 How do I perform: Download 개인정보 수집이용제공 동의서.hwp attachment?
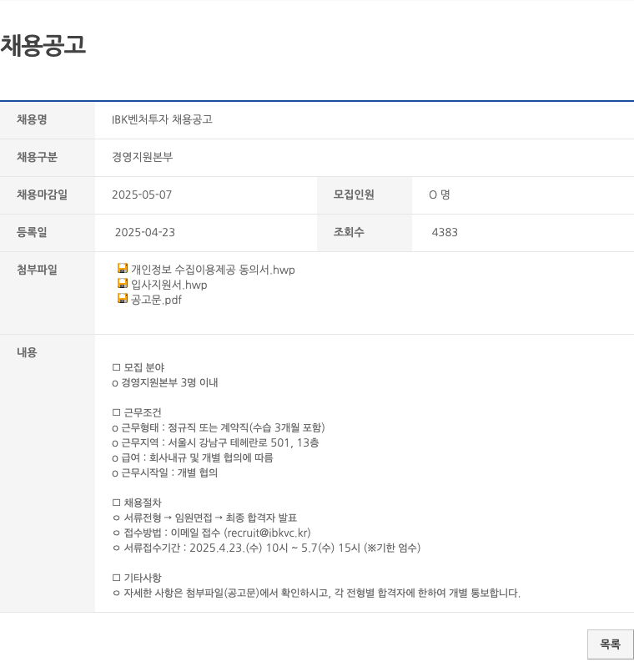click(x=213, y=270)
